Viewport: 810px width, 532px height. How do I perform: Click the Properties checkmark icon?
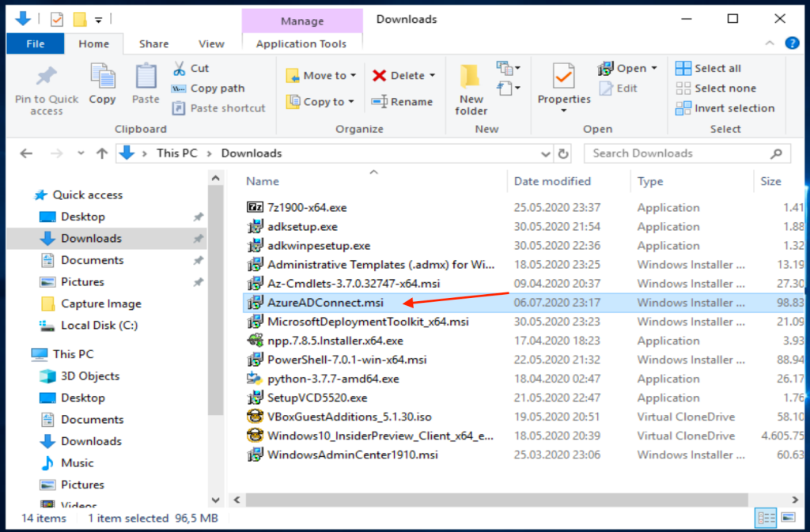[563, 77]
